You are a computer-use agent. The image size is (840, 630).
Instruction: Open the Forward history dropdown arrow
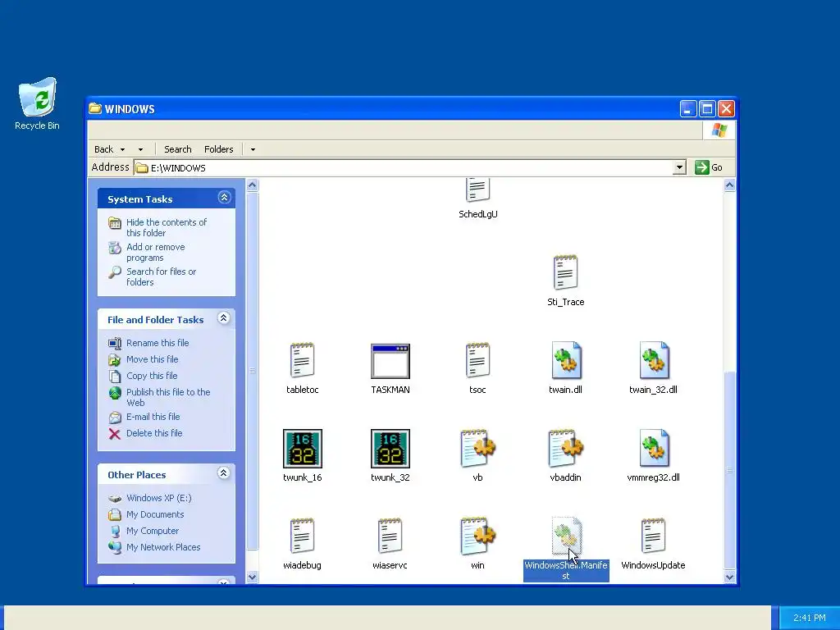click(x=140, y=149)
